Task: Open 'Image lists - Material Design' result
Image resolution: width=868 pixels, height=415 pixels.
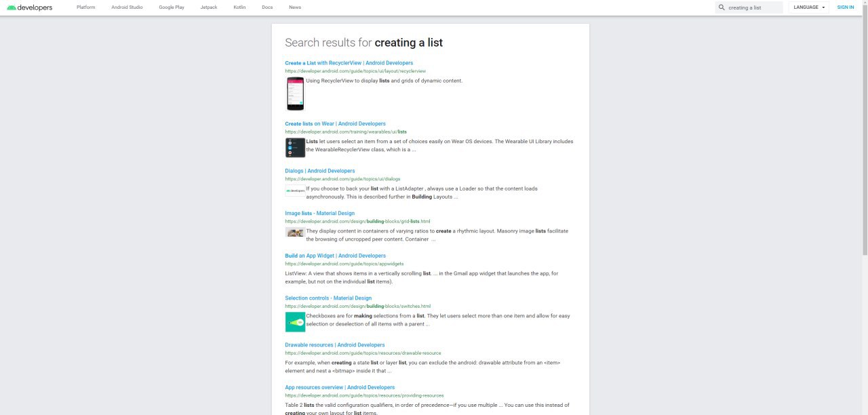Action: click(319, 214)
